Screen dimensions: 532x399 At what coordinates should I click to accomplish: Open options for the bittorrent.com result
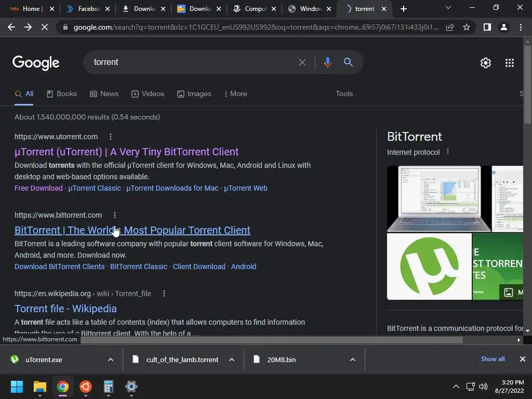(115, 215)
